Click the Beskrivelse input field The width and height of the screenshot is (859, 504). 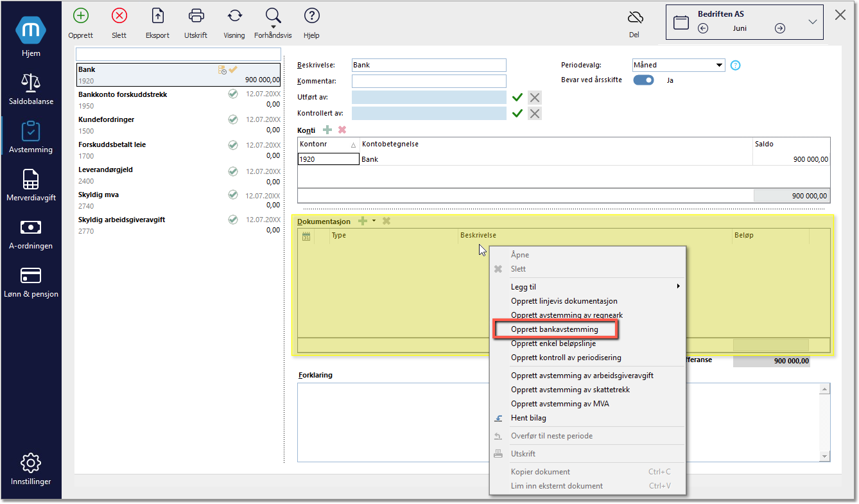click(x=429, y=65)
